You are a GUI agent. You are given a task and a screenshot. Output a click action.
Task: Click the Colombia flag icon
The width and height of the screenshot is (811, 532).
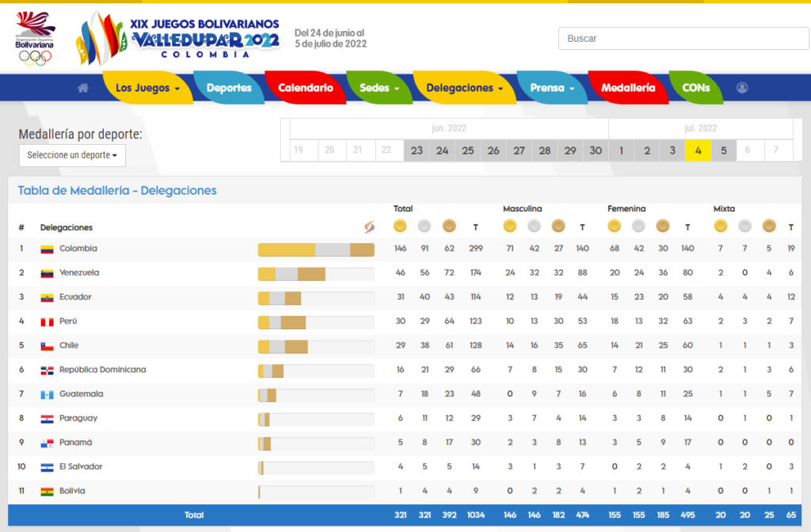coord(47,249)
